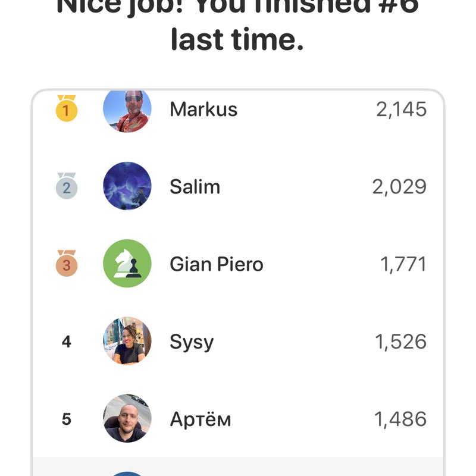Open Salim's blue avatar
The image size is (476, 476).
(x=127, y=186)
